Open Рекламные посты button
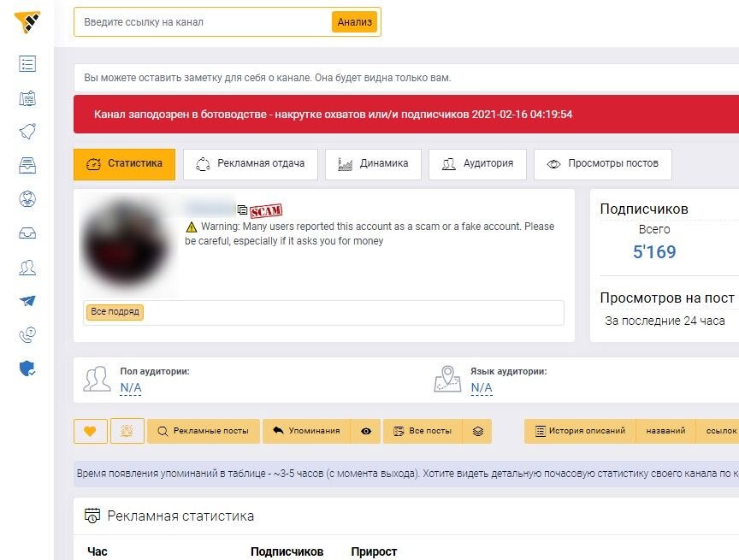The image size is (739, 560). point(203,431)
